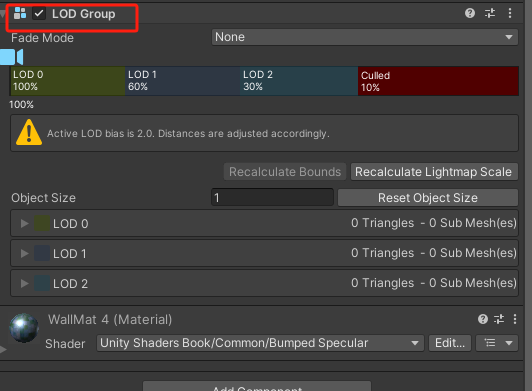Click the LOD Group component icon
This screenshot has width=532, height=391.
pos(20,14)
